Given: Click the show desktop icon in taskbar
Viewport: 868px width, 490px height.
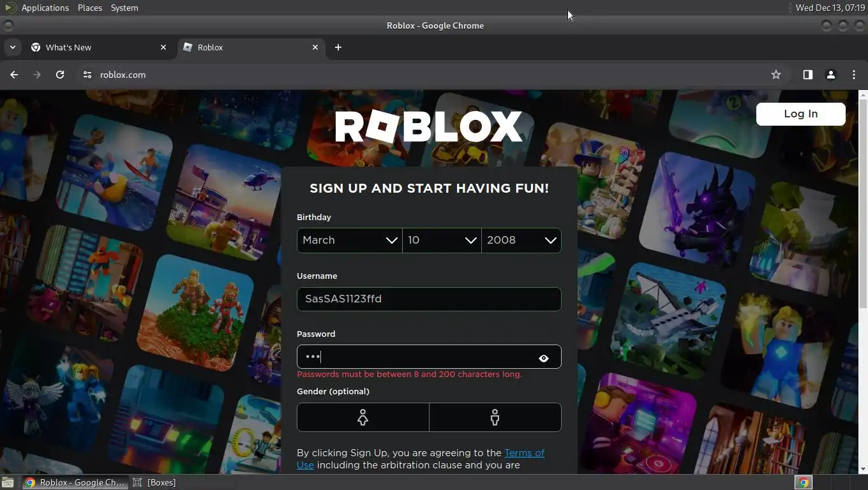Looking at the screenshot, I should click(8, 482).
